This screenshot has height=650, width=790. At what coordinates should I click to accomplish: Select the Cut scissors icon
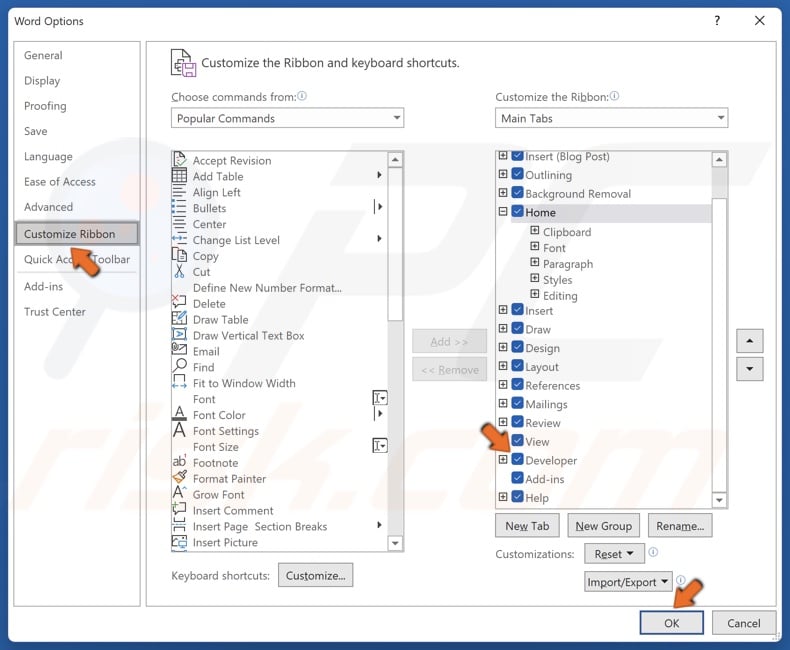(179, 271)
